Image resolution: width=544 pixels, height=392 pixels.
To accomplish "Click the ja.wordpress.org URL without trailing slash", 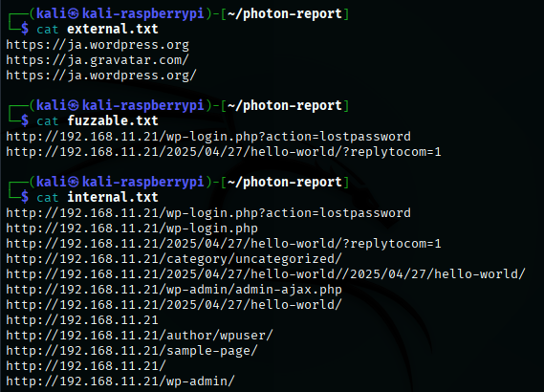I will click(98, 45).
